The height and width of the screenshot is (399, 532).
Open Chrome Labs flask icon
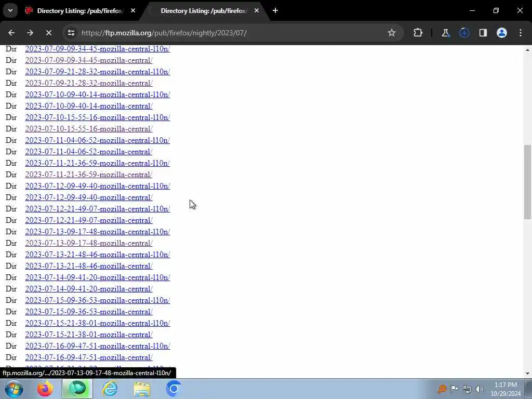(445, 33)
